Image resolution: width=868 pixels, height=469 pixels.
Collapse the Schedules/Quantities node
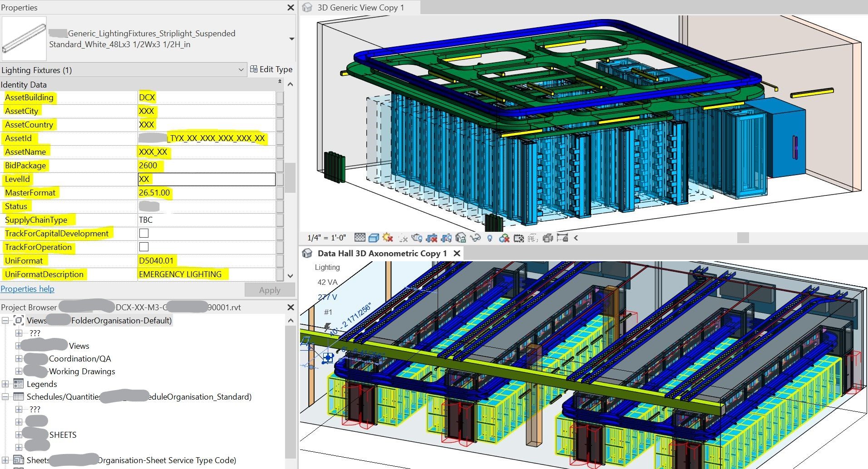[x=5, y=396]
